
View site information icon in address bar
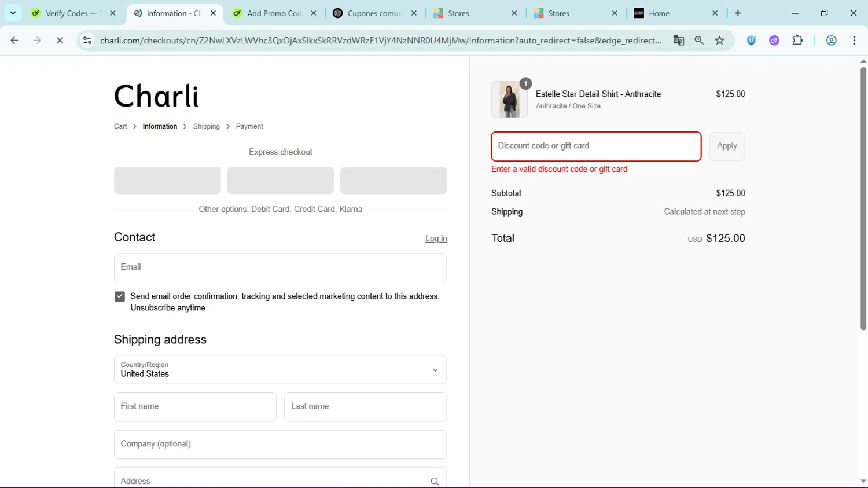click(x=87, y=40)
